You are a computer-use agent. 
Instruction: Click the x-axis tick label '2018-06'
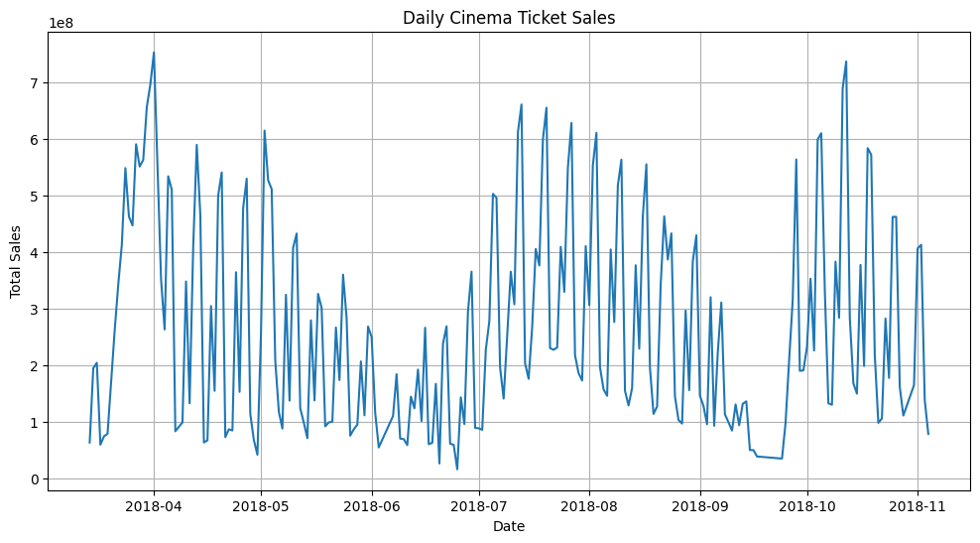(x=372, y=506)
